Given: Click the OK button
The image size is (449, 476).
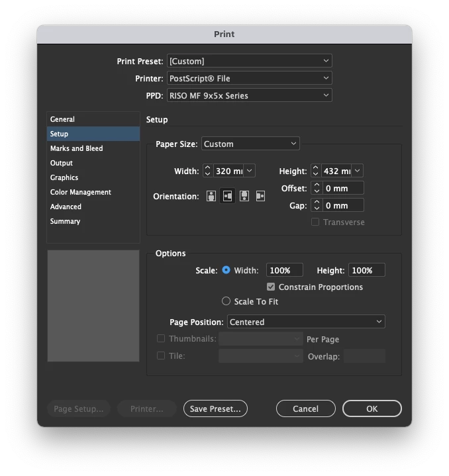Looking at the screenshot, I should 372,408.
